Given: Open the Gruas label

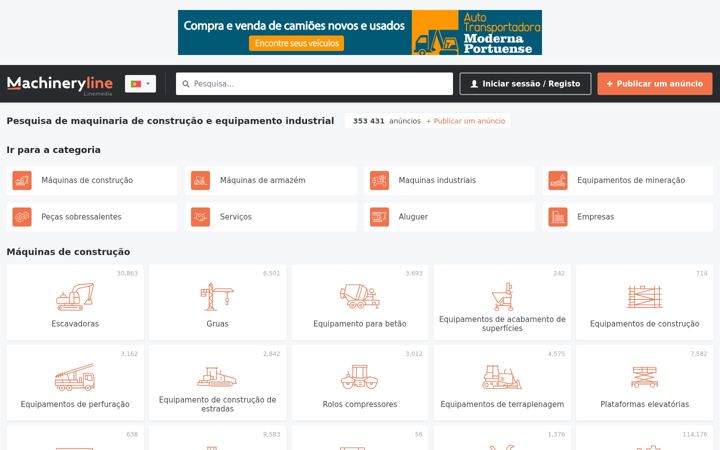Looking at the screenshot, I should coord(217,324).
